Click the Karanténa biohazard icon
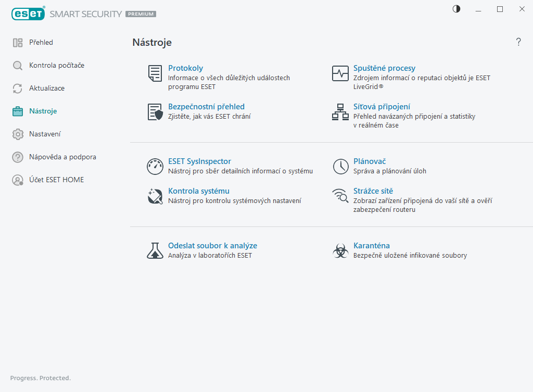 pos(340,251)
